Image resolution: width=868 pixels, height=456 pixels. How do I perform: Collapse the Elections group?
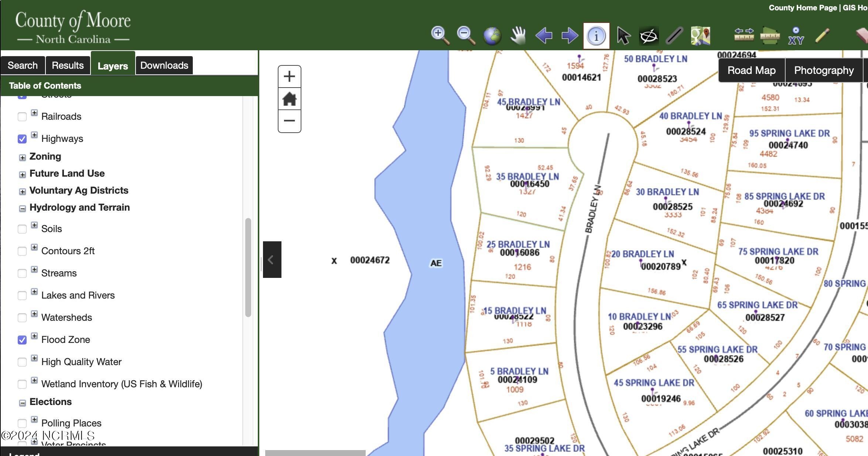[x=23, y=403]
